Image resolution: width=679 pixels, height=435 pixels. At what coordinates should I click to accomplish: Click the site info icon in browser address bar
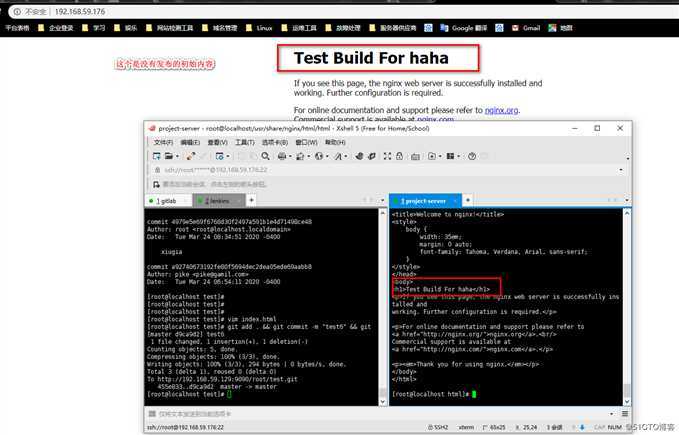click(17, 12)
